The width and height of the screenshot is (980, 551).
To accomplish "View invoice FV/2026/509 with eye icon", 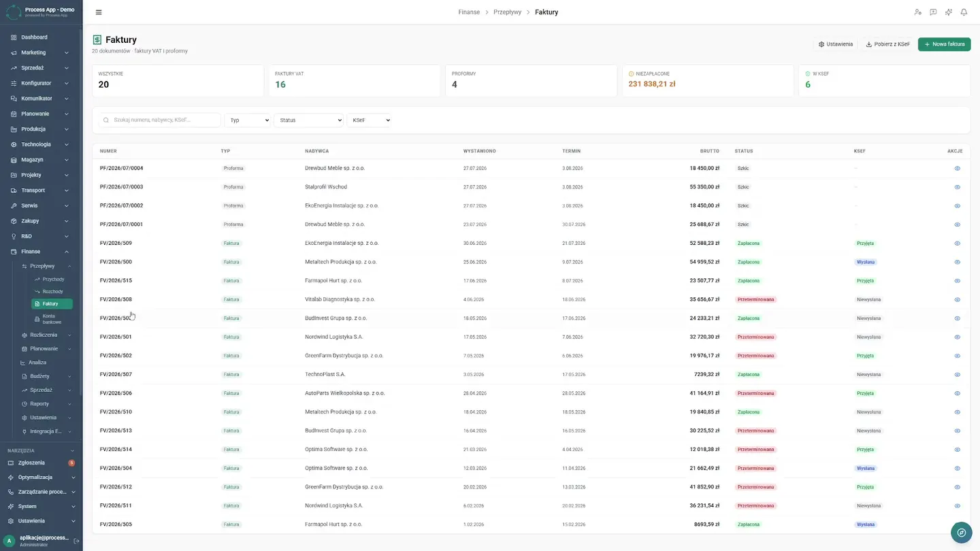I will coord(957,243).
